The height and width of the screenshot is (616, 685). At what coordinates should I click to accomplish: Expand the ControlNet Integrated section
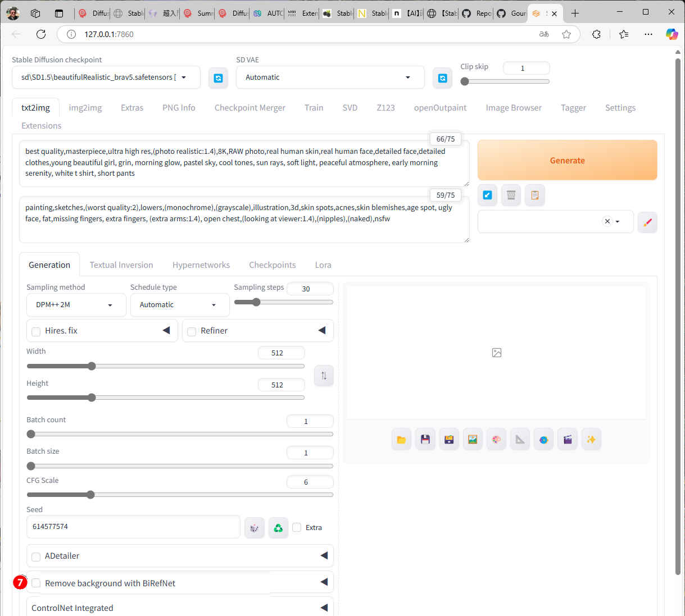point(324,608)
